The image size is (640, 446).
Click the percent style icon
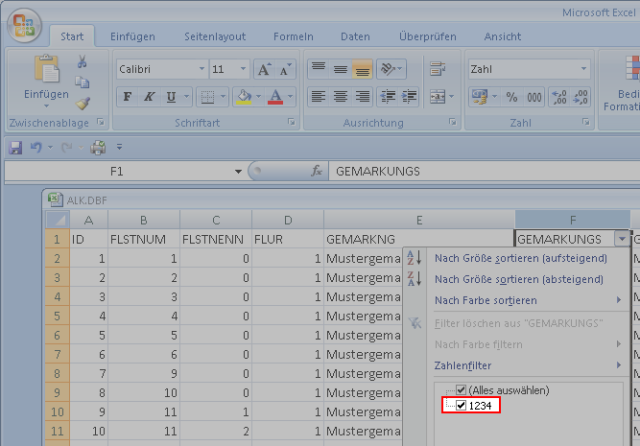(x=511, y=97)
